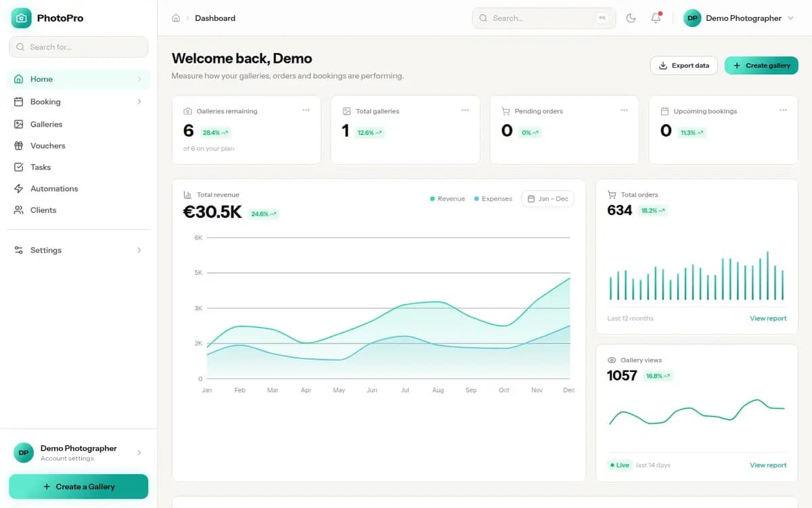
Task: Click the home breadcrumb icon
Action: [x=176, y=18]
